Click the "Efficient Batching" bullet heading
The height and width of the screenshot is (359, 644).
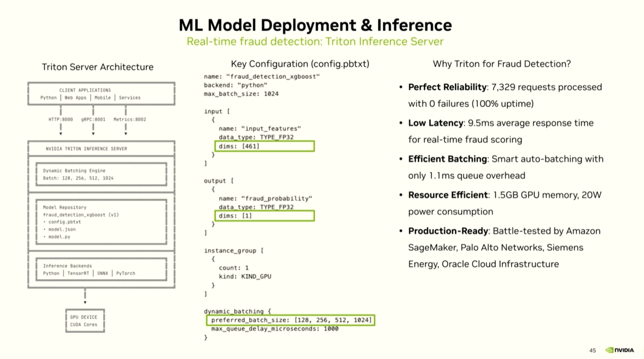pyautogui.click(x=448, y=159)
